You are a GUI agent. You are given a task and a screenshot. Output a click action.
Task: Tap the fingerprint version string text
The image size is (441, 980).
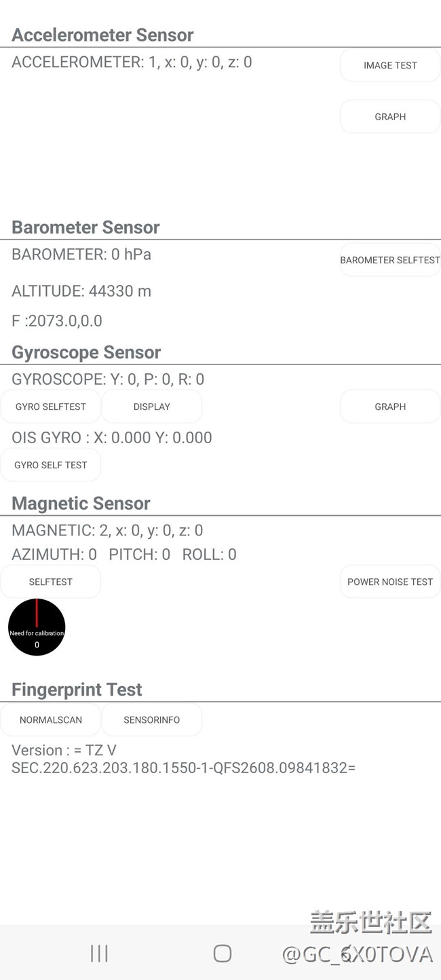coord(183,759)
